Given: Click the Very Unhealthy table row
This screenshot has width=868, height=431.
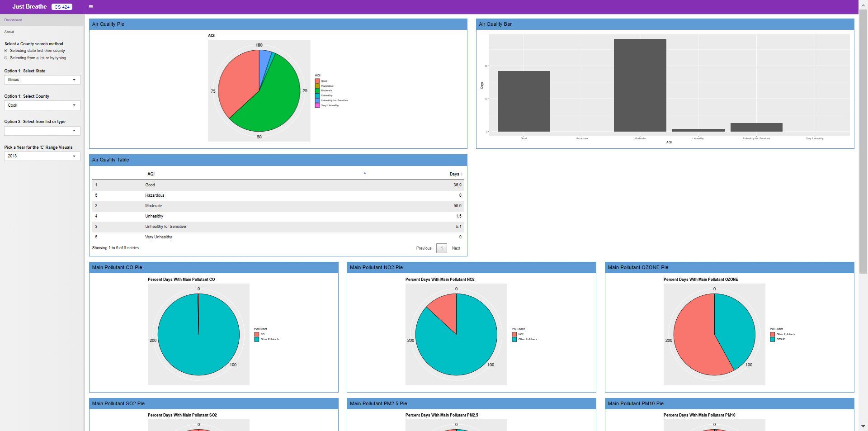Looking at the screenshot, I should (278, 237).
